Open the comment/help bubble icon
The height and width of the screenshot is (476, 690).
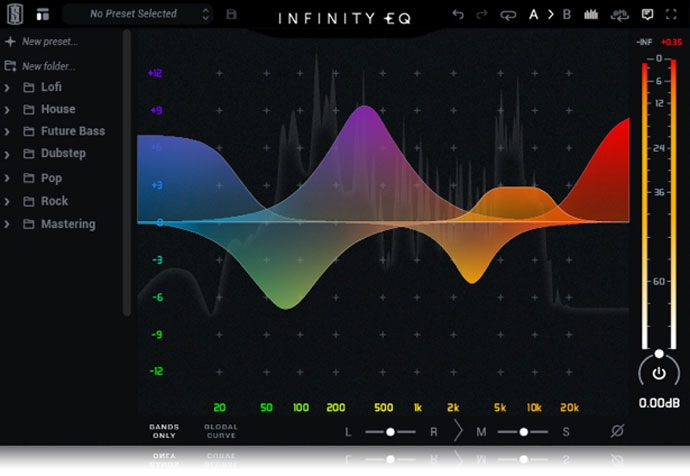tap(647, 15)
